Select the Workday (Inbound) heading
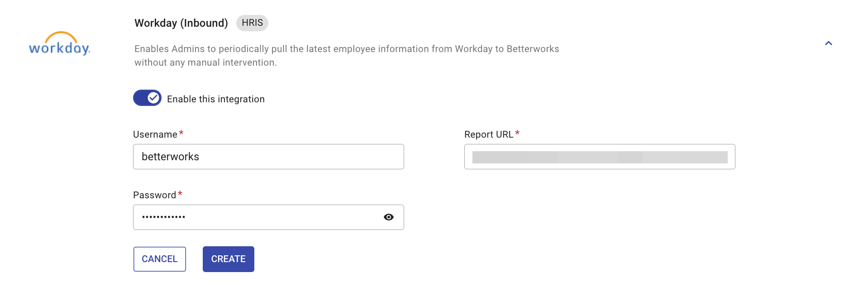This screenshot has height=287, width=868. 181,23
